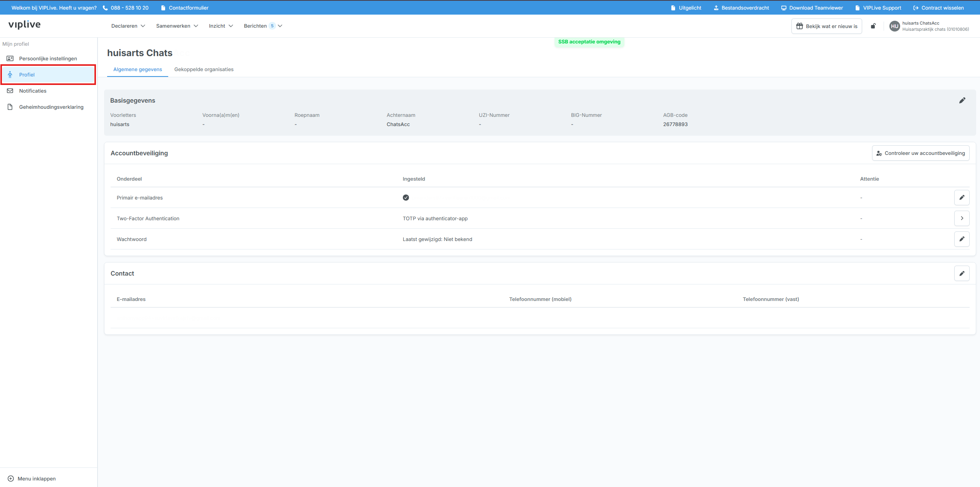Click the Contract wisselen exit icon
980x487 pixels.
click(916, 8)
